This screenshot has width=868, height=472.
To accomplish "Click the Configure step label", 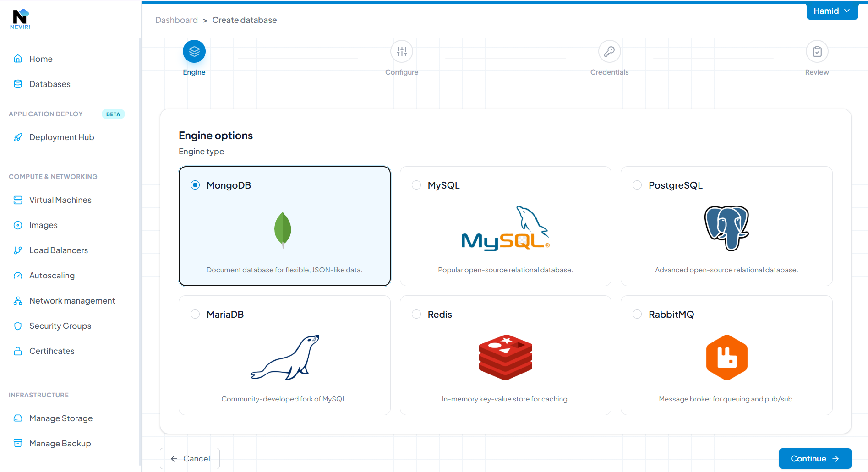I will coord(402,72).
